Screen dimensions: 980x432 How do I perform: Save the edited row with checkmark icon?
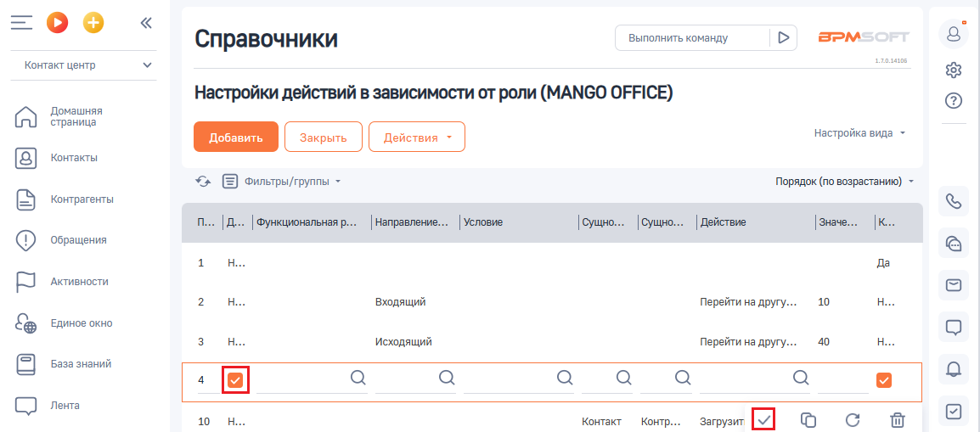coord(763,419)
